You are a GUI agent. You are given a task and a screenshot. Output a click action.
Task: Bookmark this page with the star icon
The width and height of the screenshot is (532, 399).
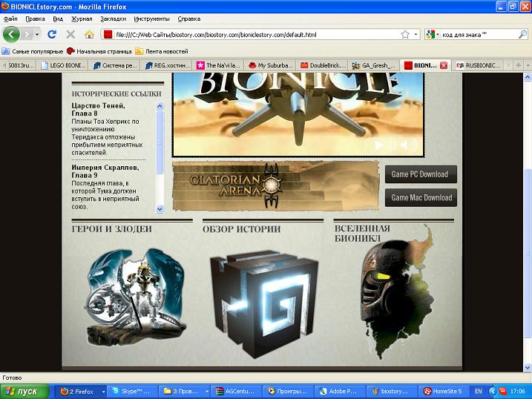(x=405, y=35)
